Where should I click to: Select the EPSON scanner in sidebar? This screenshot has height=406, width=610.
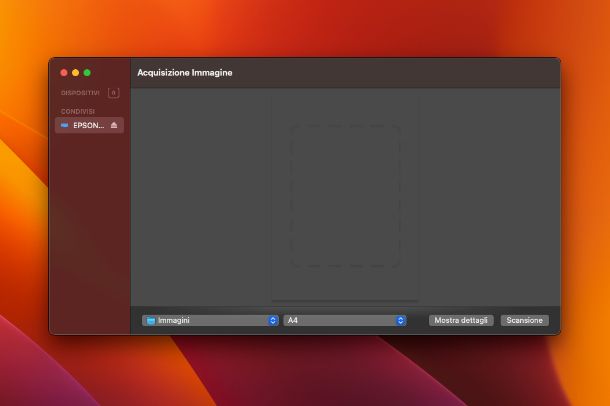tap(89, 125)
